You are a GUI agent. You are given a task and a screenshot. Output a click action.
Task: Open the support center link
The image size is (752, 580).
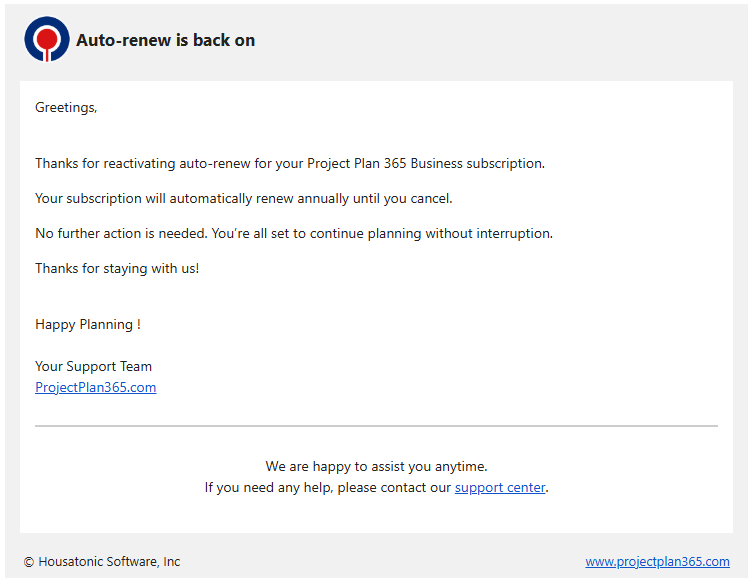pyautogui.click(x=500, y=487)
